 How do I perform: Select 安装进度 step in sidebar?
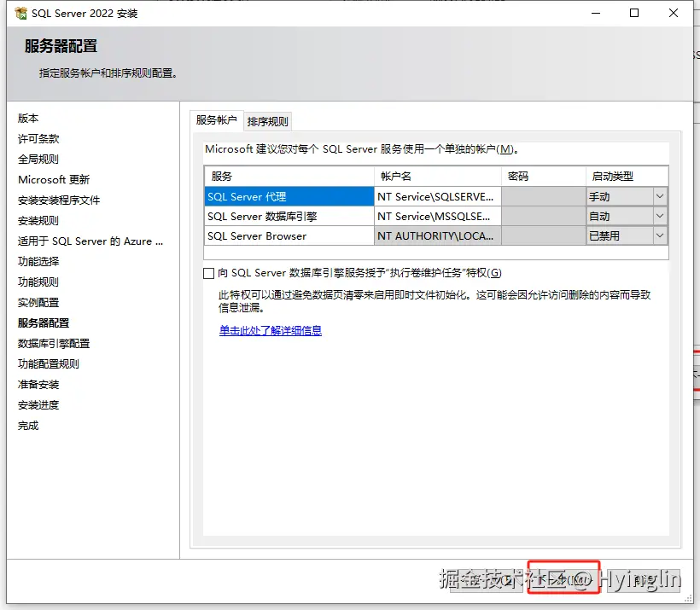(38, 405)
